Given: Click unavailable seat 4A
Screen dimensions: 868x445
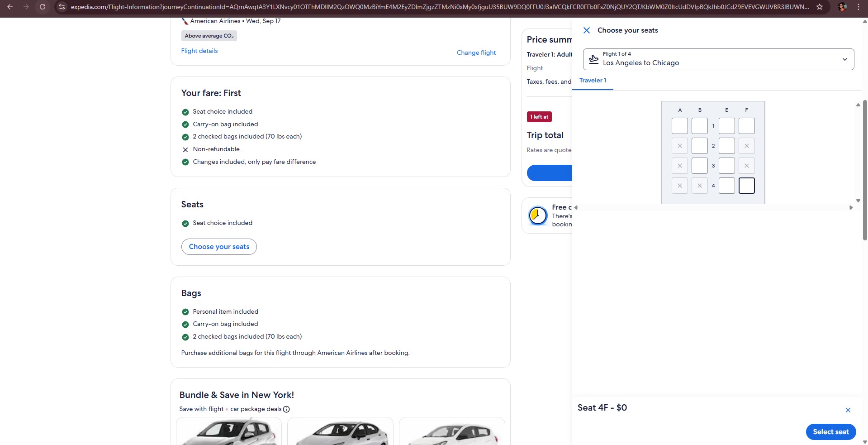Looking at the screenshot, I should point(679,186).
